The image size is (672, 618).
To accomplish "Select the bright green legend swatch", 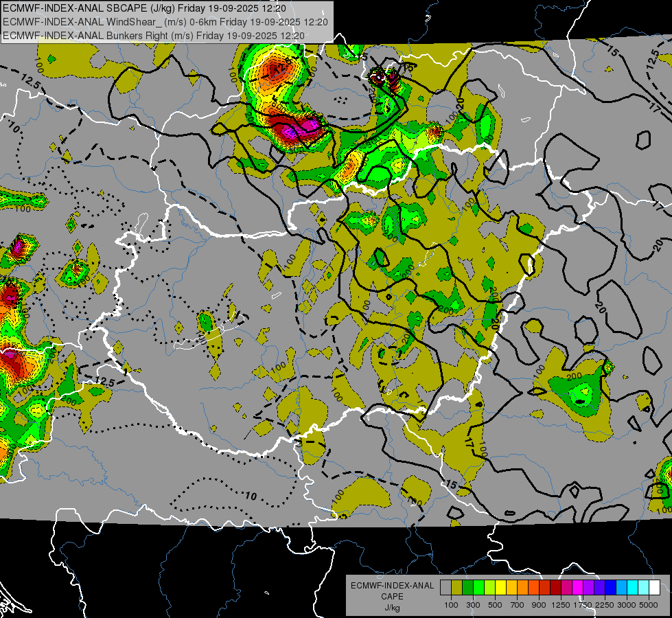I will pyautogui.click(x=478, y=588).
